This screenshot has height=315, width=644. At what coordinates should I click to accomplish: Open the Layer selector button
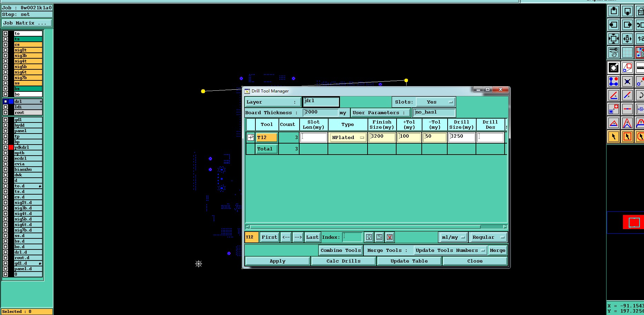[273, 102]
